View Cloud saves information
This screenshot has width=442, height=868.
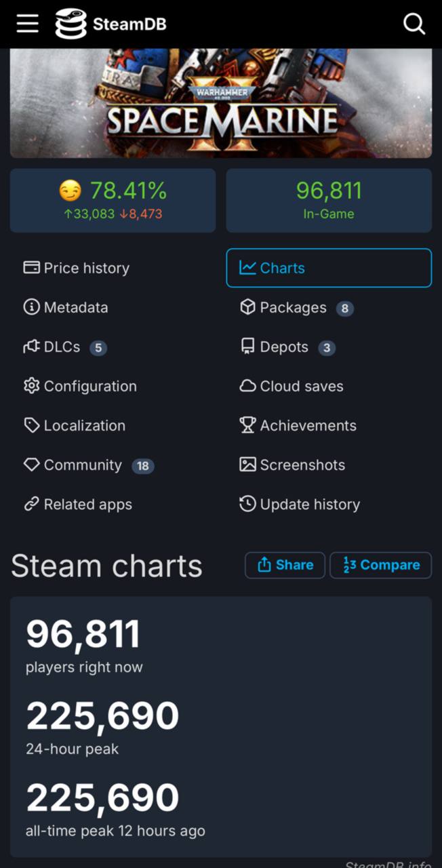tap(292, 387)
